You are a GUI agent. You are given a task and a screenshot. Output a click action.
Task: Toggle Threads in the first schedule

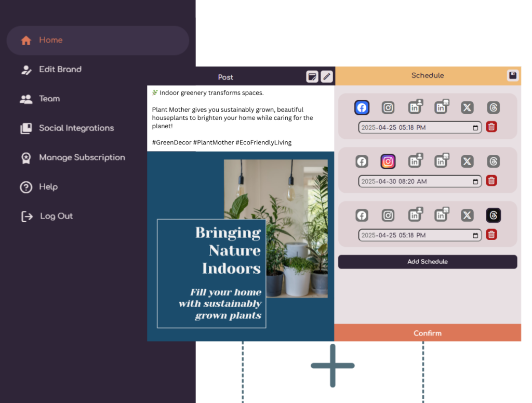pyautogui.click(x=494, y=108)
